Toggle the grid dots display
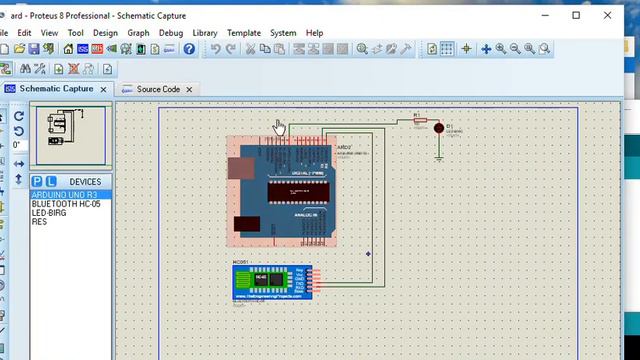This screenshot has height=360, width=640. 447,49
